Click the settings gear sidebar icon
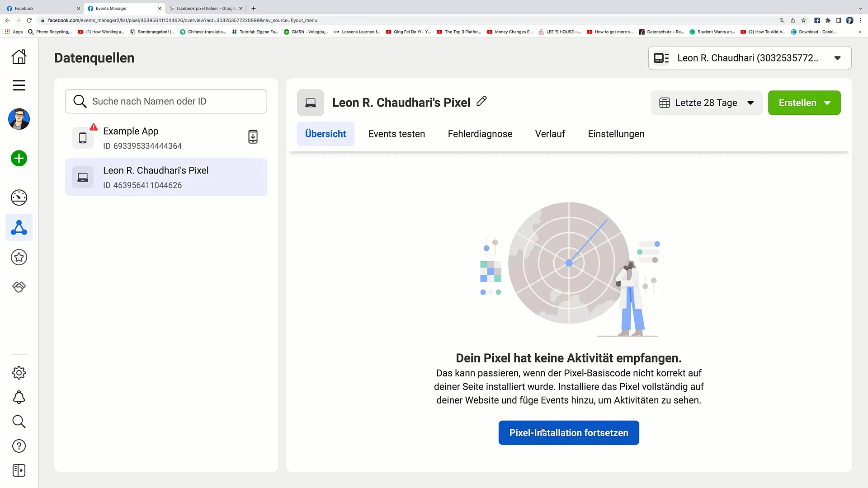 [x=19, y=373]
